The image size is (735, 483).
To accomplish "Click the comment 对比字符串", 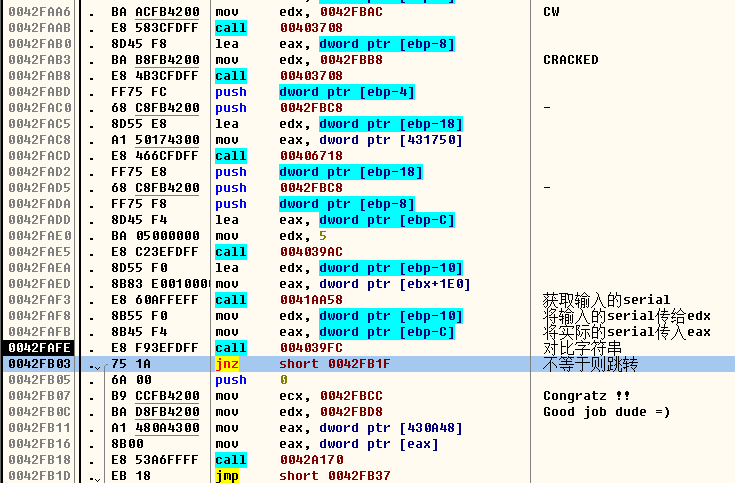I will (582, 348).
